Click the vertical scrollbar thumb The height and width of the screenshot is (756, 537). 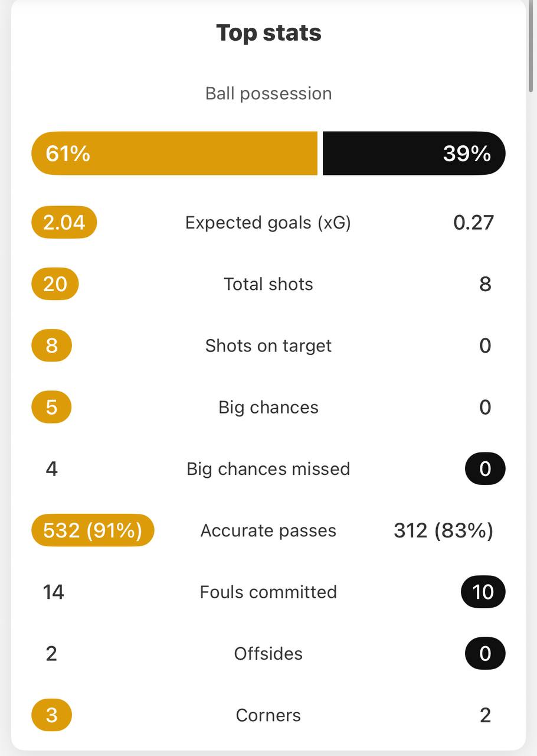(x=531, y=47)
